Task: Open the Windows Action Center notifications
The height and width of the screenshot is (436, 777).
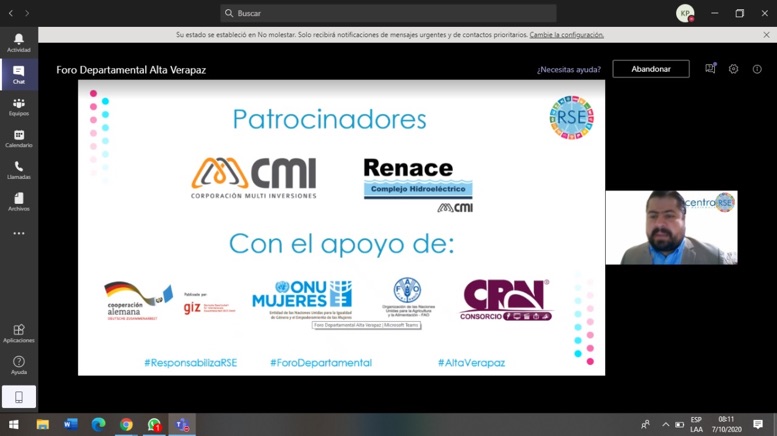Action: tap(758, 425)
